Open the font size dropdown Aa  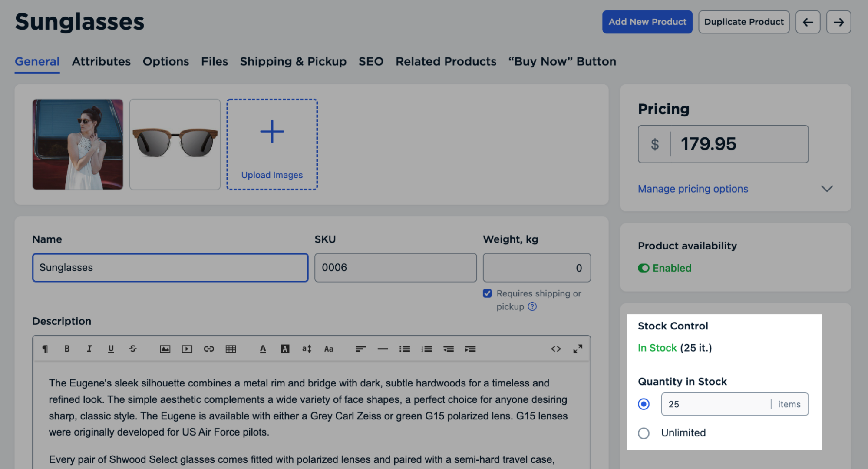[329, 349]
